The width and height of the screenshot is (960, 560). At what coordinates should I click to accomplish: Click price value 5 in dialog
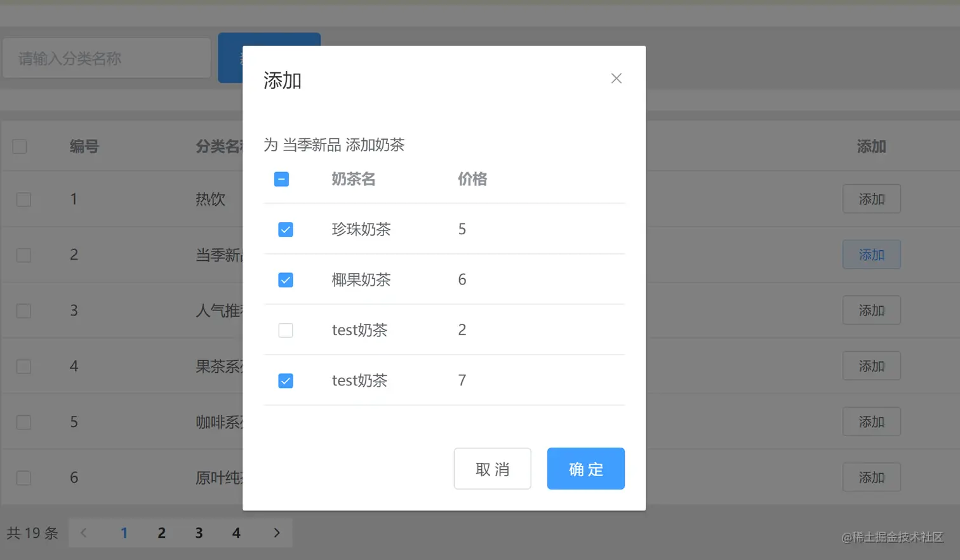click(462, 229)
